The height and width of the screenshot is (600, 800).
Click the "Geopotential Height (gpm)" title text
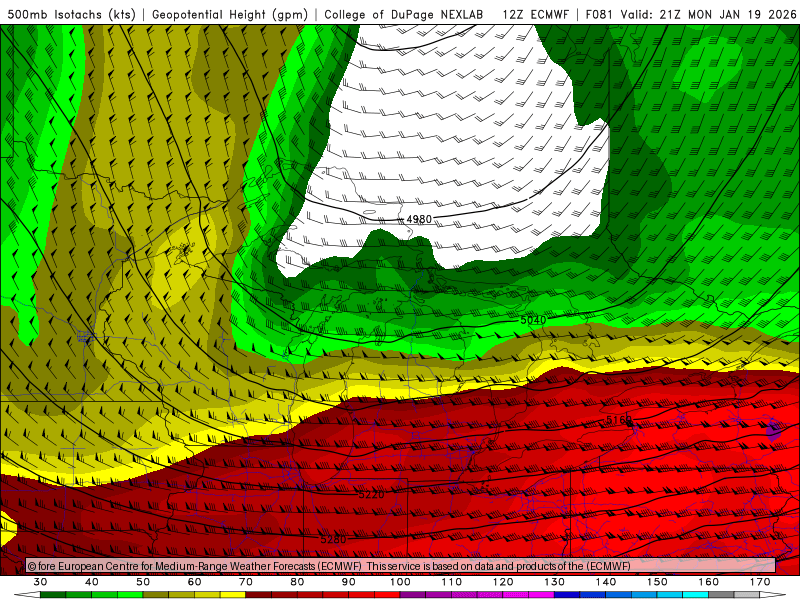point(230,14)
